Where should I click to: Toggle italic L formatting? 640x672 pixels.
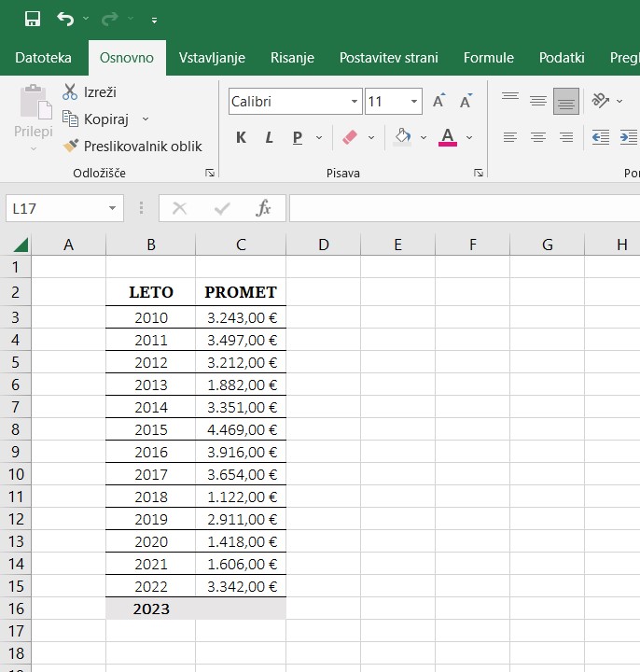pos(269,137)
